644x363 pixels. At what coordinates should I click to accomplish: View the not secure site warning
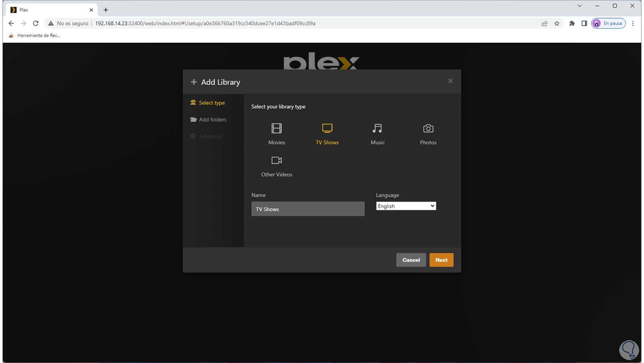[x=68, y=23]
